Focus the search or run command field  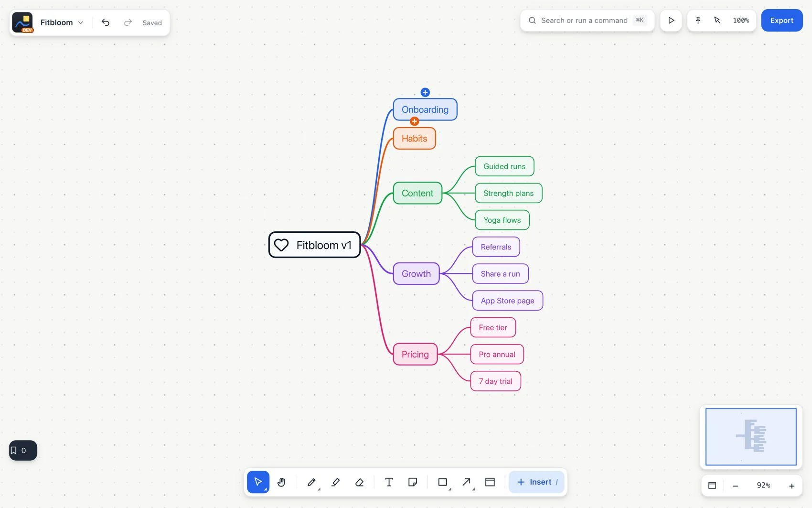[588, 20]
